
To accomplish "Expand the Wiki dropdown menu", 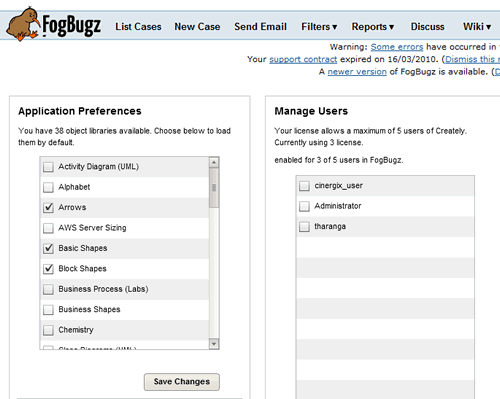I will click(477, 27).
